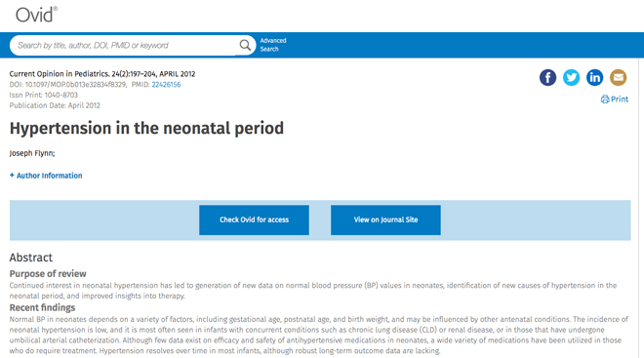Click author name Joseph Flynn
Viewport: 644px width, 358px height.
(32, 153)
